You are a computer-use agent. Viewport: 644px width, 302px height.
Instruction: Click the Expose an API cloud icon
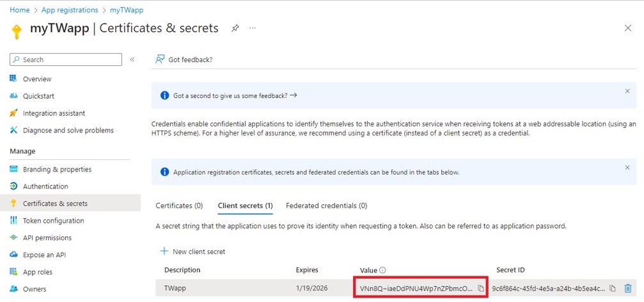point(13,255)
